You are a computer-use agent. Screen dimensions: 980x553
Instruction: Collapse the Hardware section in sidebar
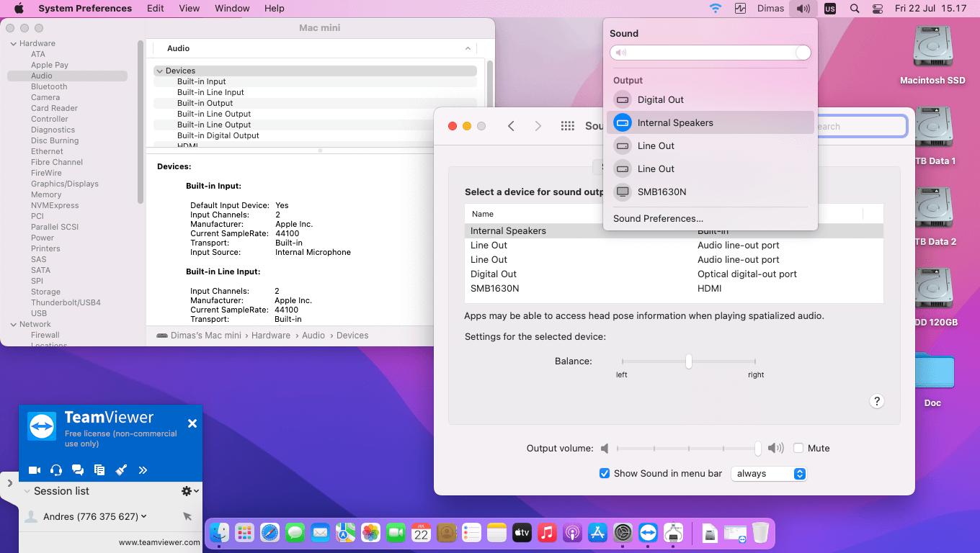point(13,43)
